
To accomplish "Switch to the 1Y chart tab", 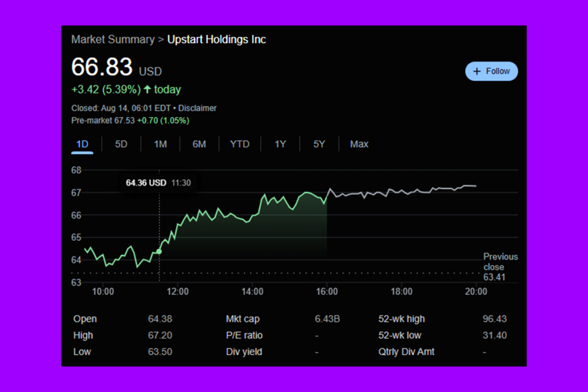I will (280, 144).
